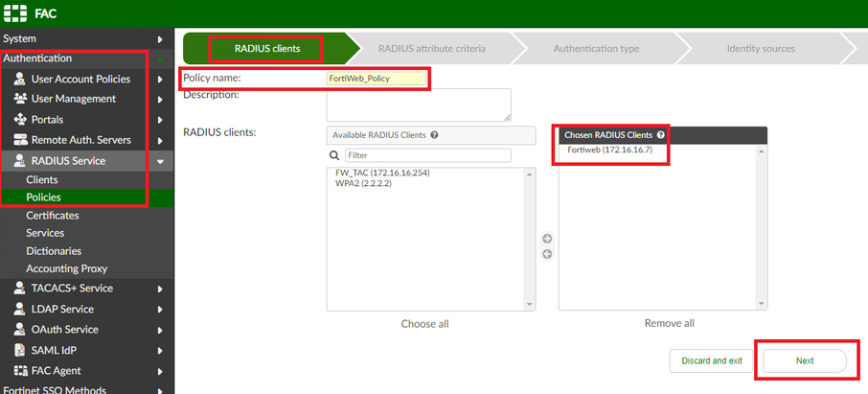This screenshot has width=868, height=394.
Task: Click the TACACS+ Service icon
Action: [x=20, y=289]
